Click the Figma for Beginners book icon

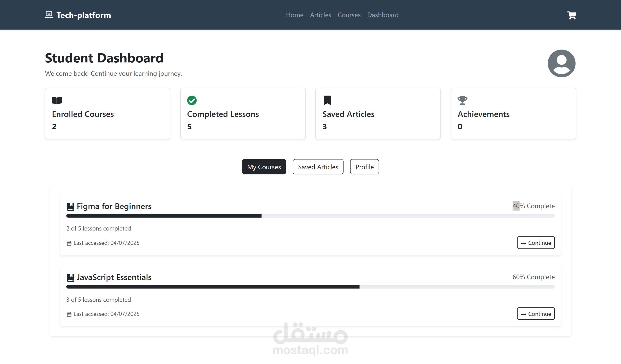click(x=70, y=207)
